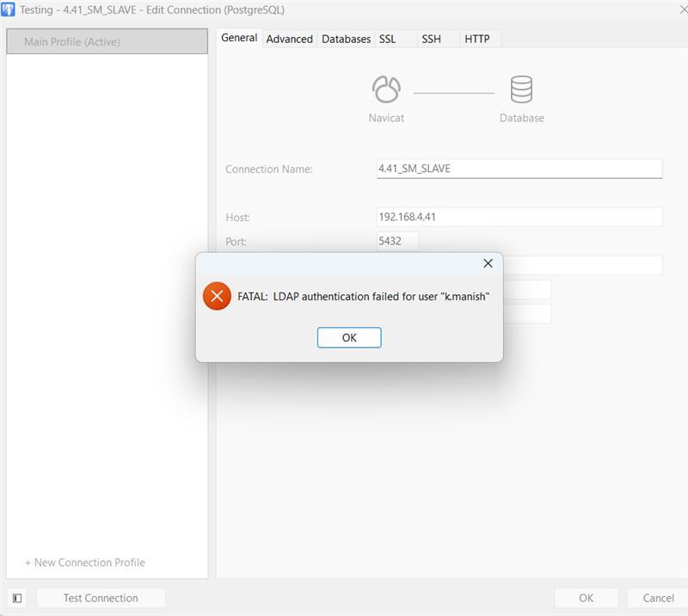Focus the Connection Name field
The height and width of the screenshot is (616, 688).
tap(519, 169)
